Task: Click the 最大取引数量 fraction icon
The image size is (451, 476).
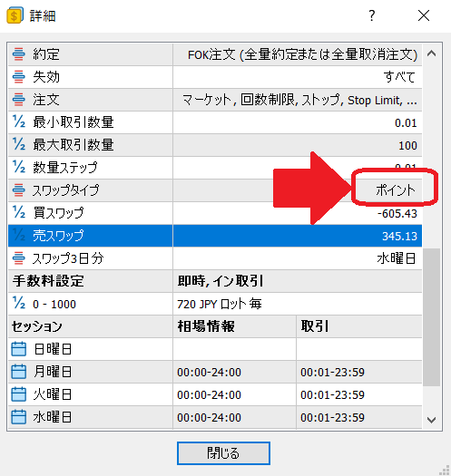Action: point(19,144)
